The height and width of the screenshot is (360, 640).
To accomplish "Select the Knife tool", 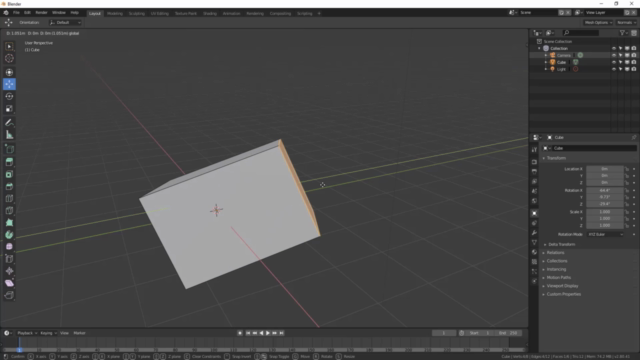I will 9,211.
